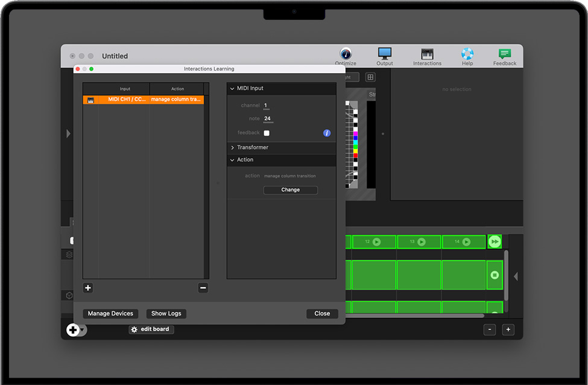Collapse the Action section
This screenshot has height=385, width=588.
pyautogui.click(x=232, y=160)
